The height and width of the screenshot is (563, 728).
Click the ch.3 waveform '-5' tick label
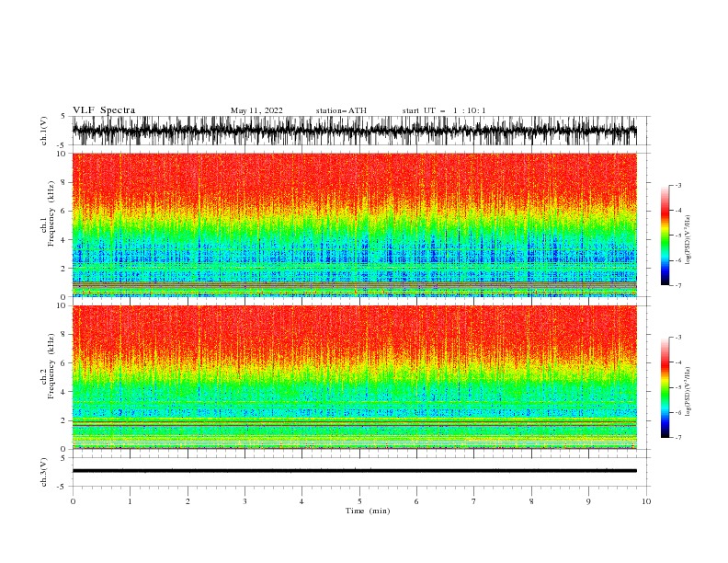63,487
